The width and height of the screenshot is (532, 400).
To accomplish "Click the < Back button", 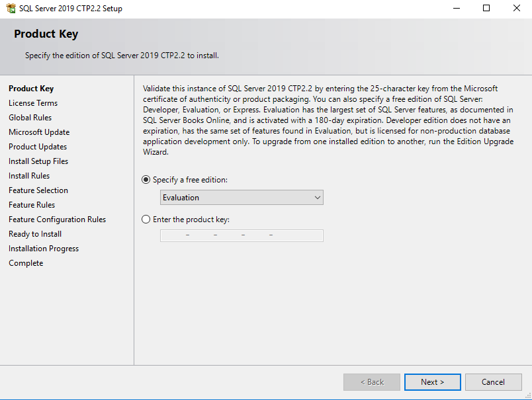I will click(x=372, y=382).
